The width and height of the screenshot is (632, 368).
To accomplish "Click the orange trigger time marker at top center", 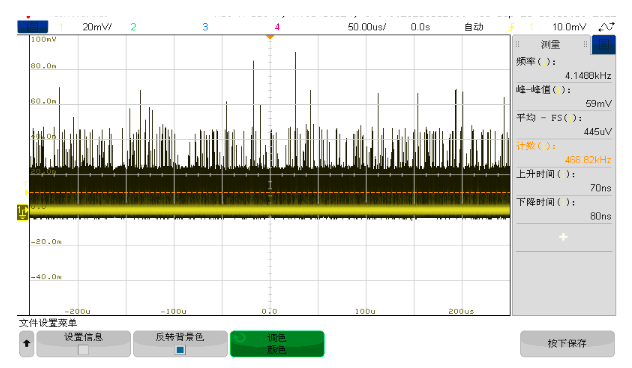I will click(x=270, y=37).
